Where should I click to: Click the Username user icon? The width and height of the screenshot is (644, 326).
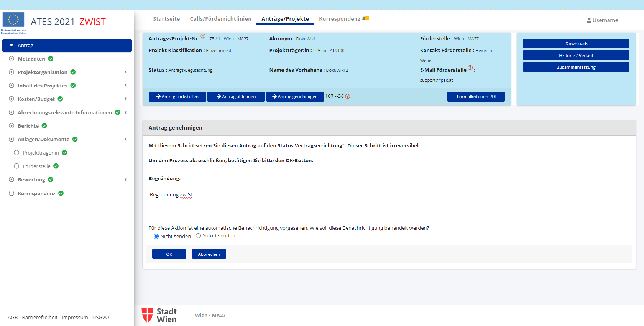pos(589,21)
